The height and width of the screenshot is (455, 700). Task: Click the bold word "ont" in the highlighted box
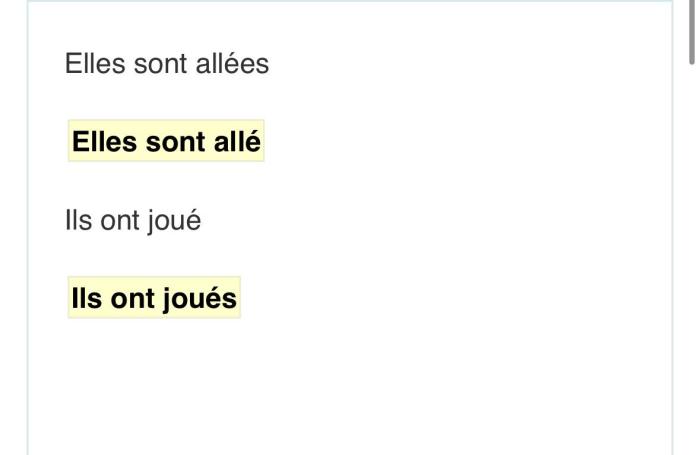pos(133,298)
